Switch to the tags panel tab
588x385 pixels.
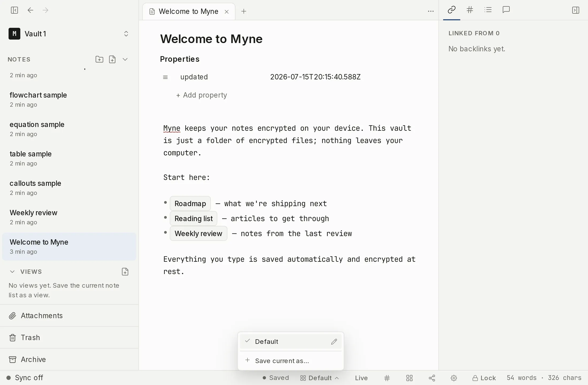tap(470, 10)
